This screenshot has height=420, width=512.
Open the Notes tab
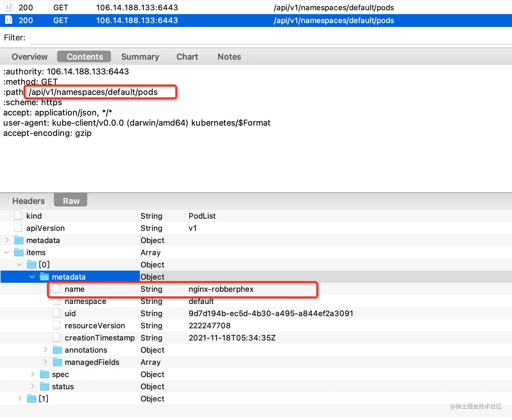coord(229,57)
